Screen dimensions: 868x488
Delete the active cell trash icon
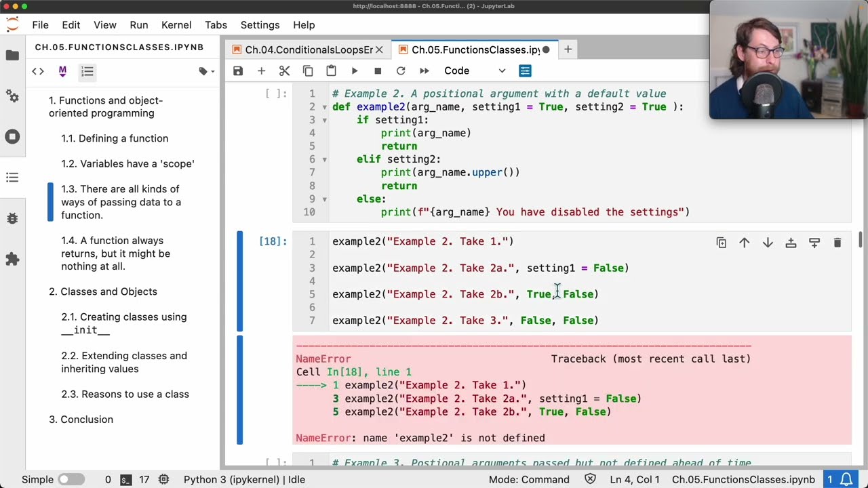coord(837,243)
